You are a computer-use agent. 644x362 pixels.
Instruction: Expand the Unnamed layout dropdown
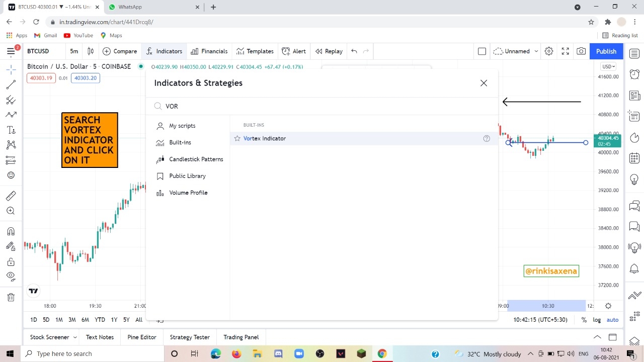(x=536, y=51)
